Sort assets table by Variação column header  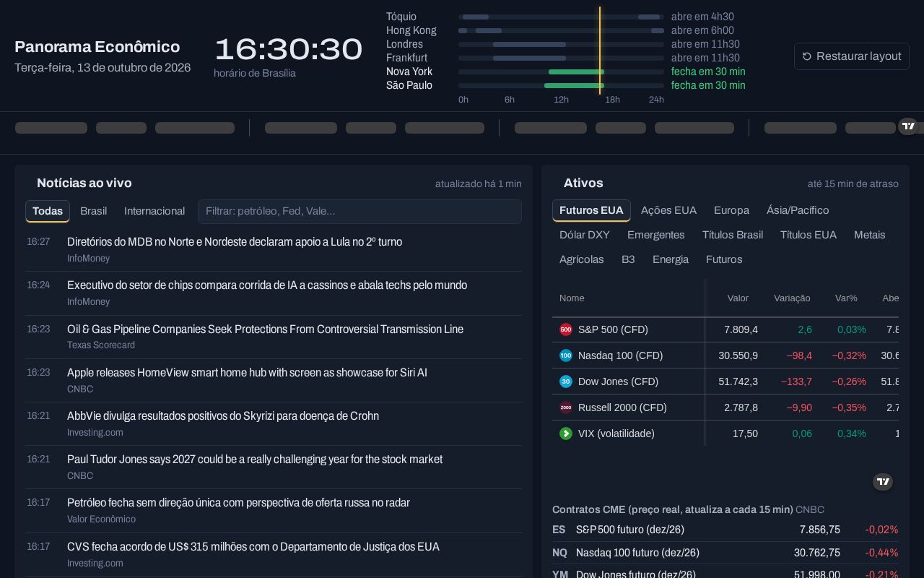(792, 298)
